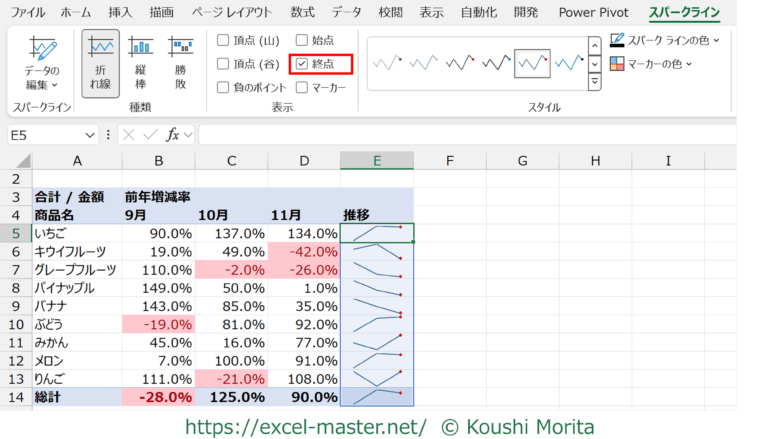This screenshot has width=780, height=439.
Task: Select column E header
Action: [x=377, y=161]
